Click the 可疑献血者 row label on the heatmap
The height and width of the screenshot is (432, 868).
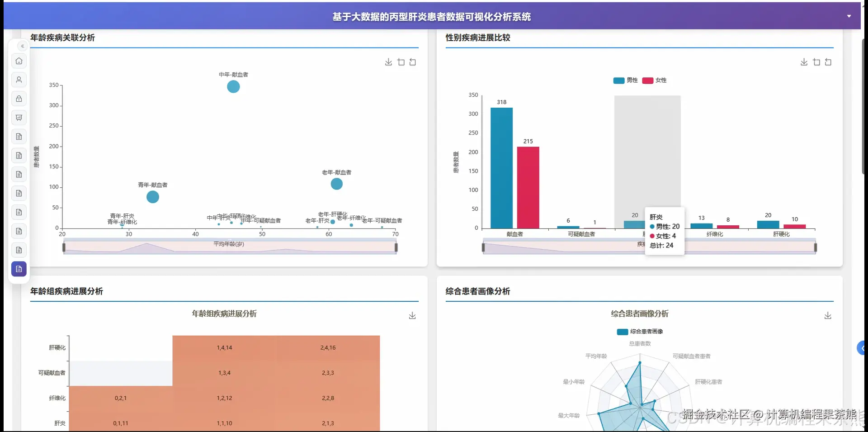(52, 373)
